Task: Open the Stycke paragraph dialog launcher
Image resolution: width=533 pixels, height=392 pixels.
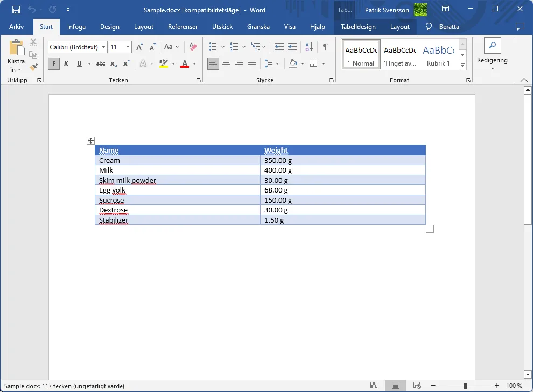Action: click(x=332, y=80)
